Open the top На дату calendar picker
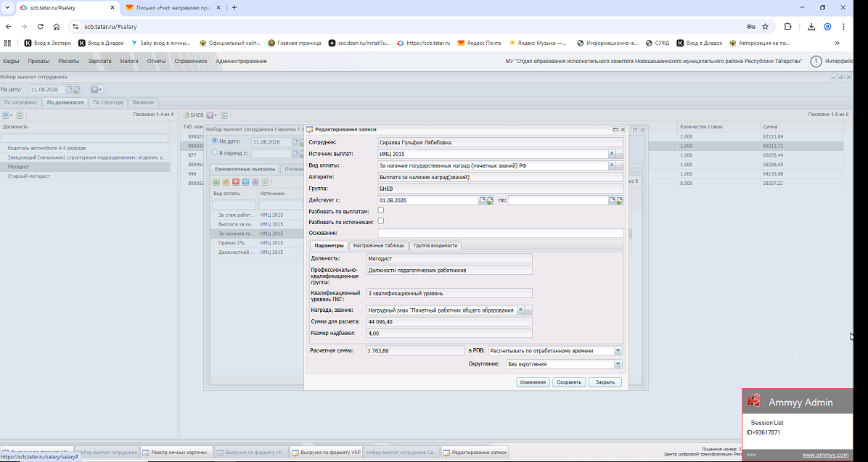868x462 pixels. (70, 89)
